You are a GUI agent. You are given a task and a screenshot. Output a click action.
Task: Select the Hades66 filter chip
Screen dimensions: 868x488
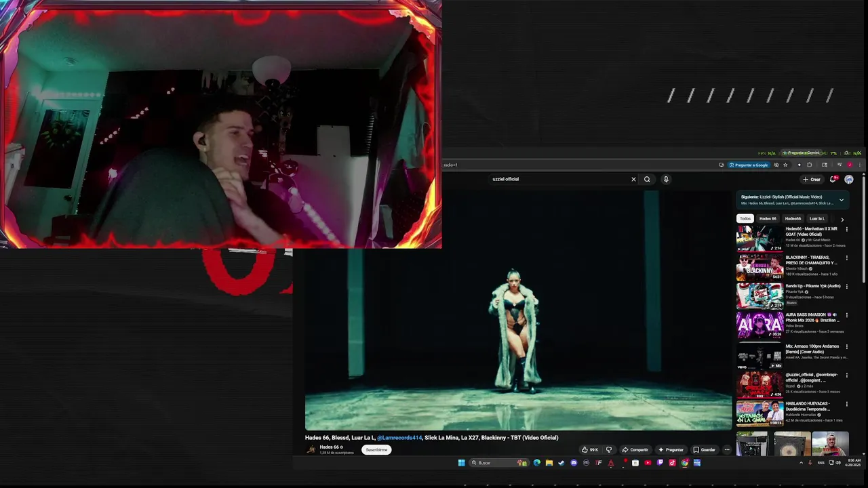click(793, 218)
